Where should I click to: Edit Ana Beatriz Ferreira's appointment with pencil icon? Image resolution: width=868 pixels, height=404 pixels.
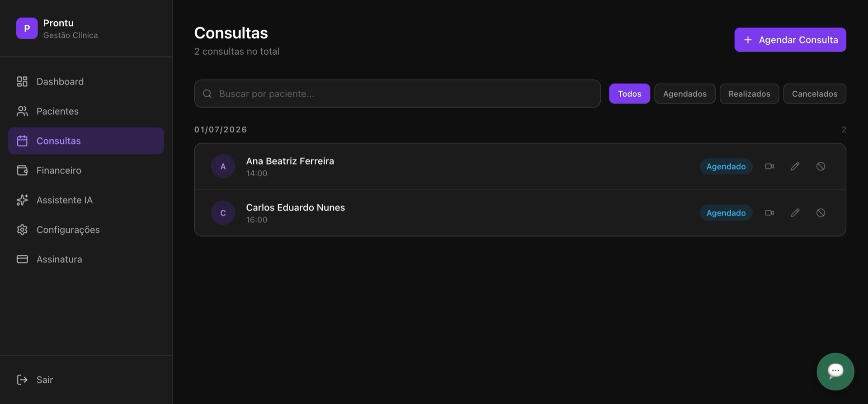click(x=795, y=166)
